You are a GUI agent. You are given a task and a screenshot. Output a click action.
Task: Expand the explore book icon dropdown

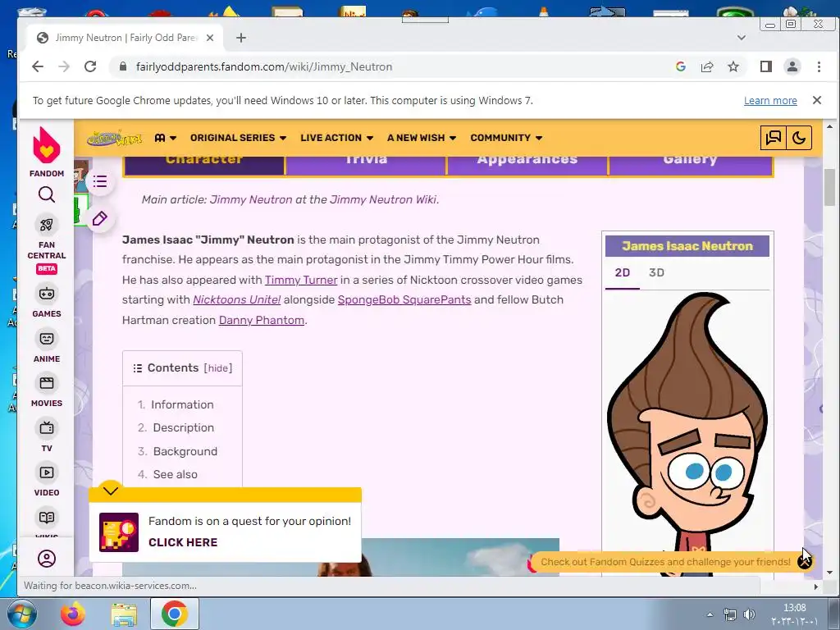(165, 138)
